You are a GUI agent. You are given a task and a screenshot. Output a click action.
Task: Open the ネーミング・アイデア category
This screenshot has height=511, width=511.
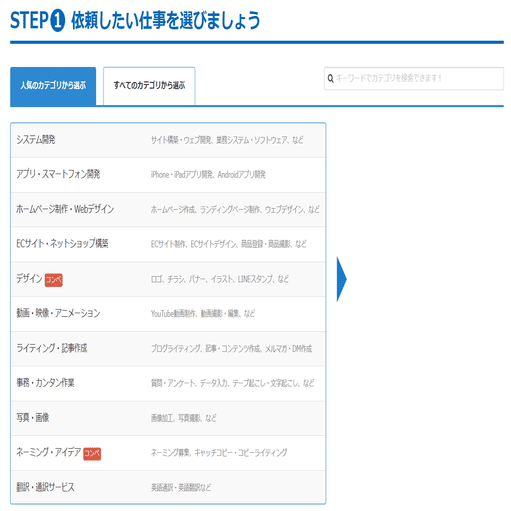point(168,453)
